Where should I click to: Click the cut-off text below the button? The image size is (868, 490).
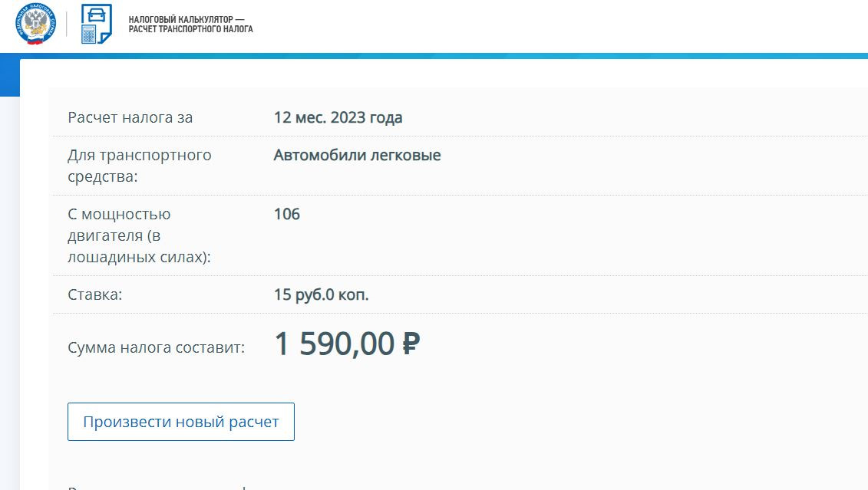tap(153, 486)
